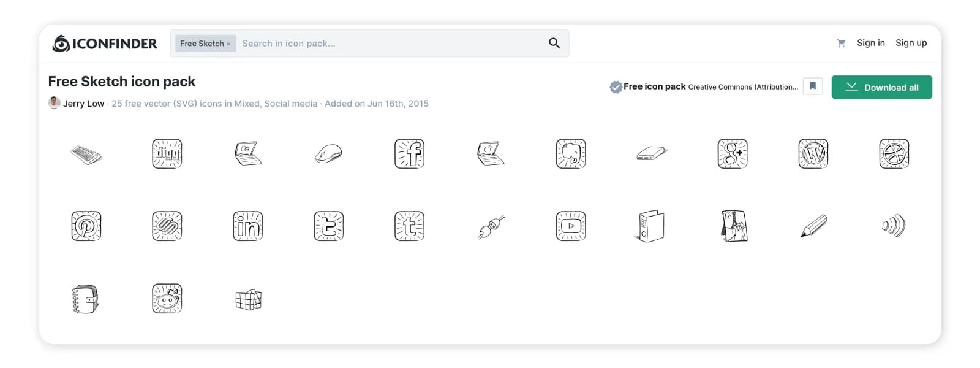Image resolution: width=980 pixels, height=368 pixels.
Task: Open the shopping cart
Action: 841,43
